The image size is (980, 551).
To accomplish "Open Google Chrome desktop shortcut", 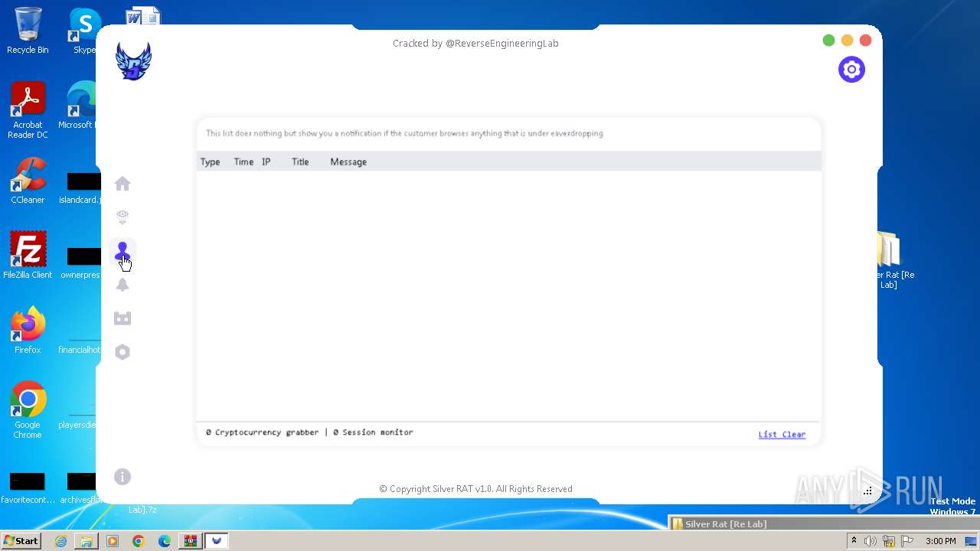I will coord(28,409).
